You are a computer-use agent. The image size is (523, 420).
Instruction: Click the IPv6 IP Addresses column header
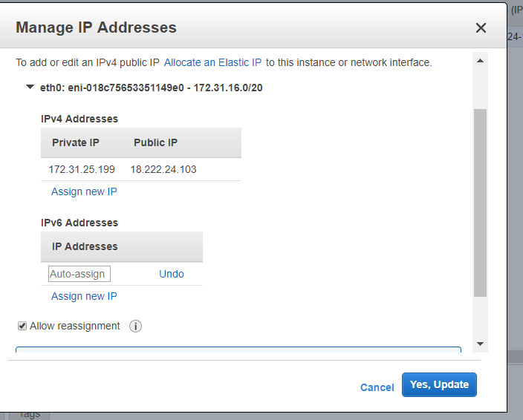(85, 246)
